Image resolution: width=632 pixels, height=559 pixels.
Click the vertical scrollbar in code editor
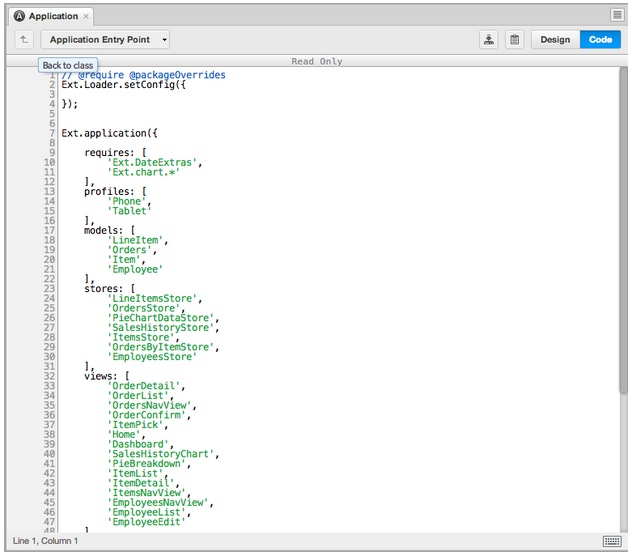pyautogui.click(x=624, y=230)
